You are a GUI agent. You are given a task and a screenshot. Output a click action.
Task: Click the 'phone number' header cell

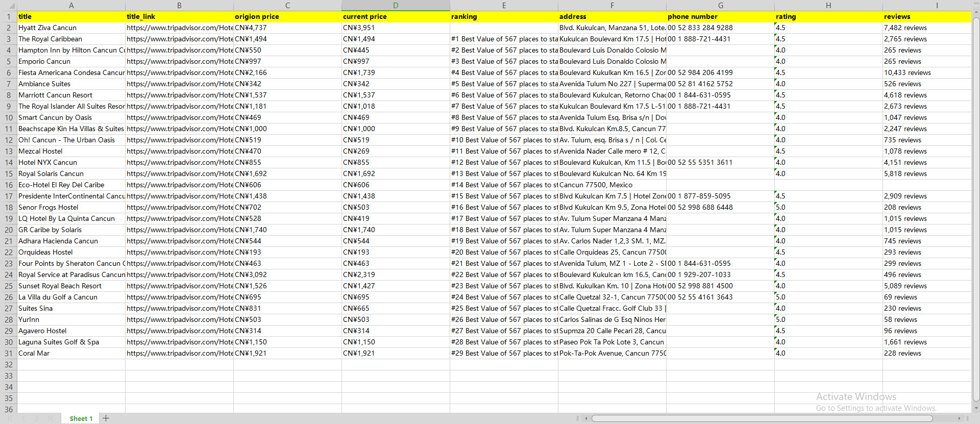click(721, 17)
